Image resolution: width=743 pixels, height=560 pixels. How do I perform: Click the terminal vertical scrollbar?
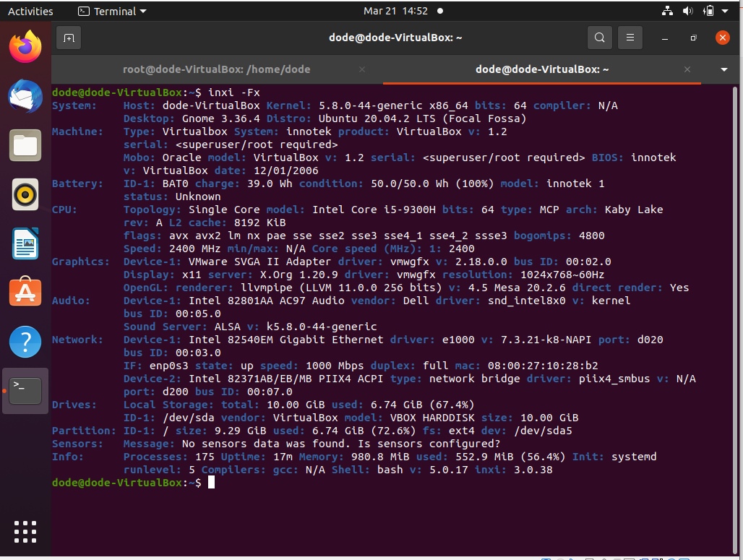pyautogui.click(x=736, y=320)
